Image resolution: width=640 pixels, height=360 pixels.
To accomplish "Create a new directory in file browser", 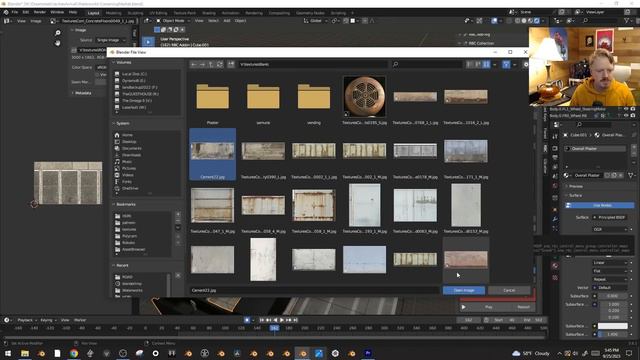I will pos(231,64).
